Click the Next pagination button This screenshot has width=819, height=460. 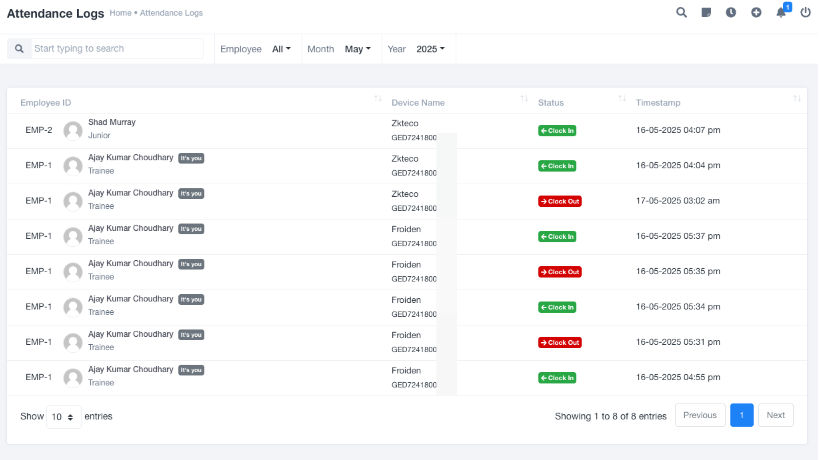(x=775, y=416)
